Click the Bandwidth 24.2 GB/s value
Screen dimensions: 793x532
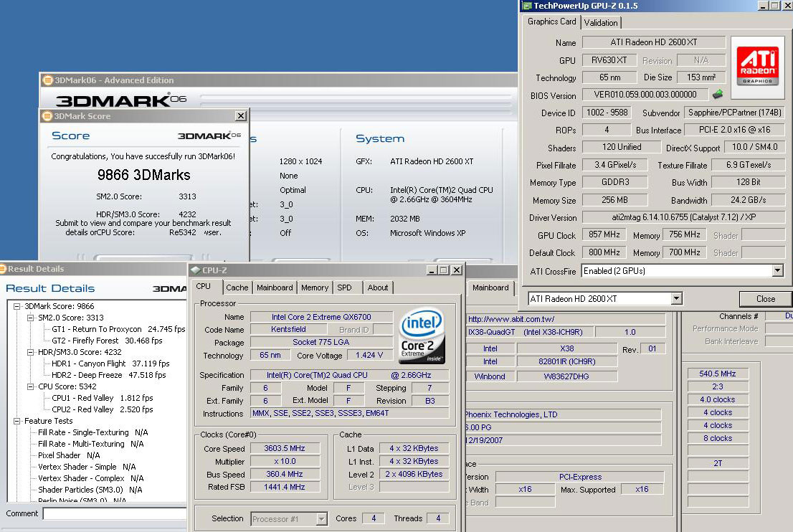click(x=749, y=200)
